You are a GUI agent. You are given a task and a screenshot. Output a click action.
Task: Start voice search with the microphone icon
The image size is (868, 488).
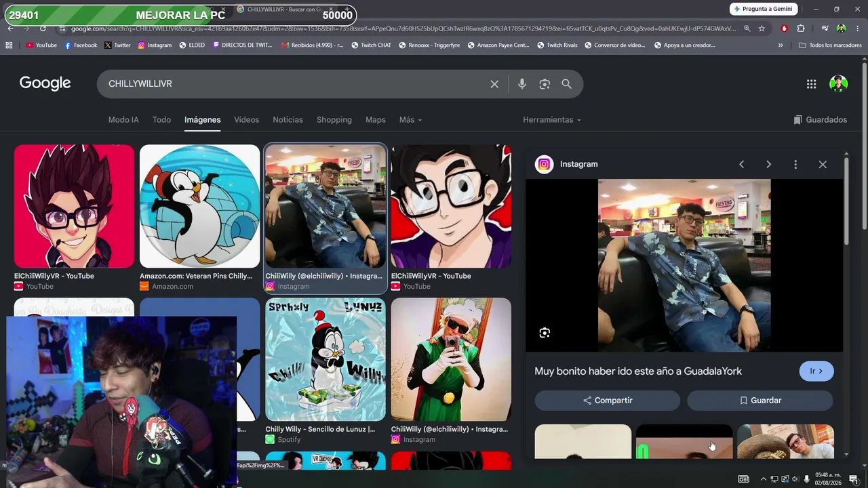click(521, 84)
